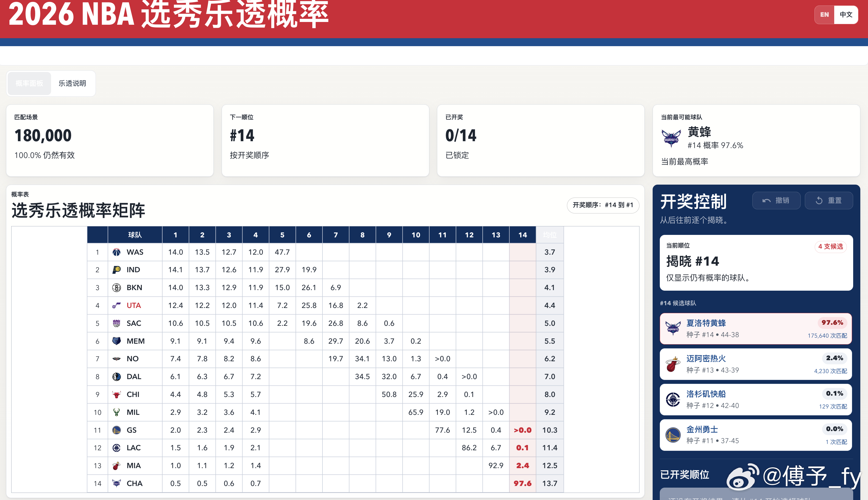
Task: Click the Hornets logo on 夏洛特黄蜂 card
Action: (x=673, y=329)
